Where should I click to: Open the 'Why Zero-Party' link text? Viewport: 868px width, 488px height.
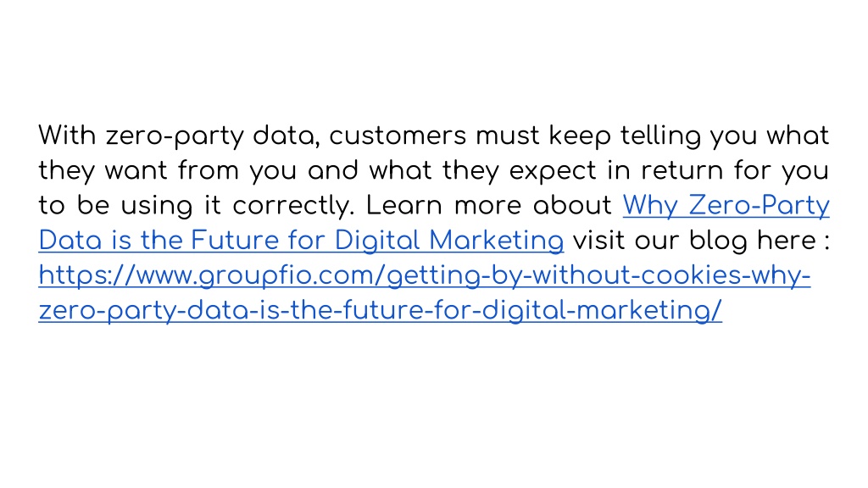(726, 206)
